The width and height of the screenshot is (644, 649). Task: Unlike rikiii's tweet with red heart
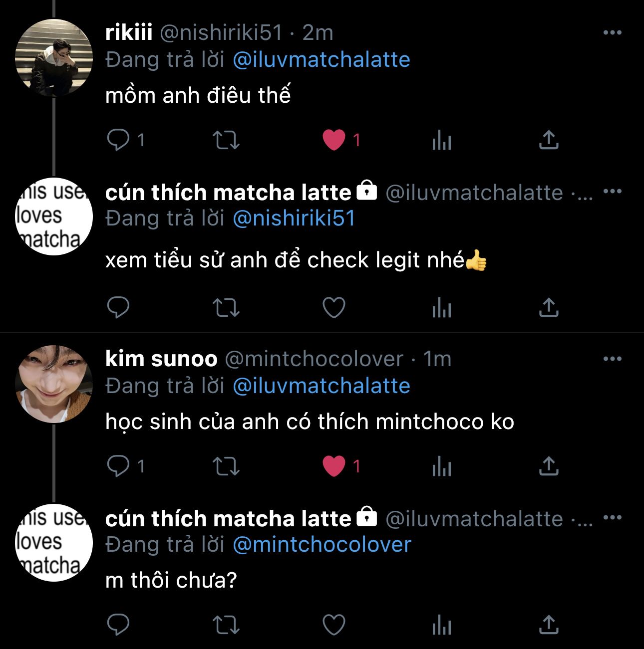(x=334, y=140)
